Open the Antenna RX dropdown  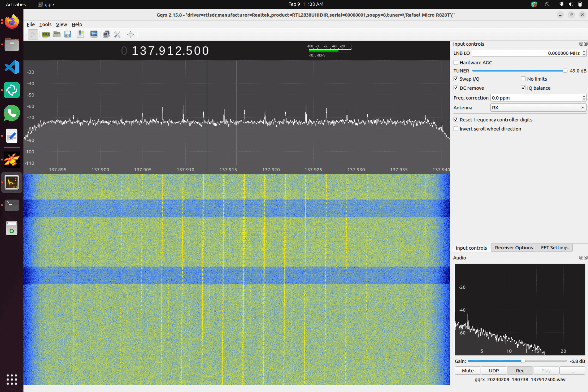click(538, 107)
